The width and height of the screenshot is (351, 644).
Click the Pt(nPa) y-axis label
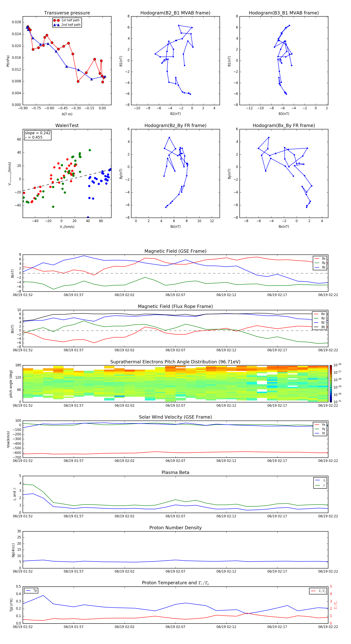[x=8, y=61]
